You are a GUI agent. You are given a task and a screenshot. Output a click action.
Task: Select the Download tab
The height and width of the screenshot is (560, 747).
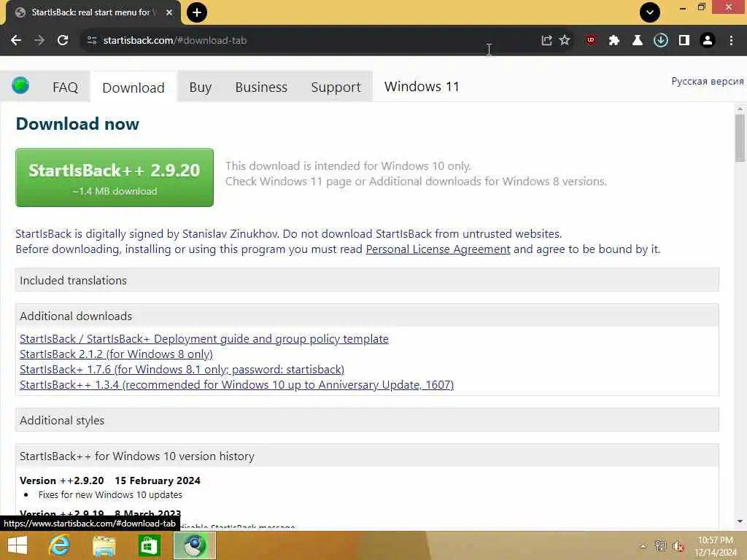point(133,87)
